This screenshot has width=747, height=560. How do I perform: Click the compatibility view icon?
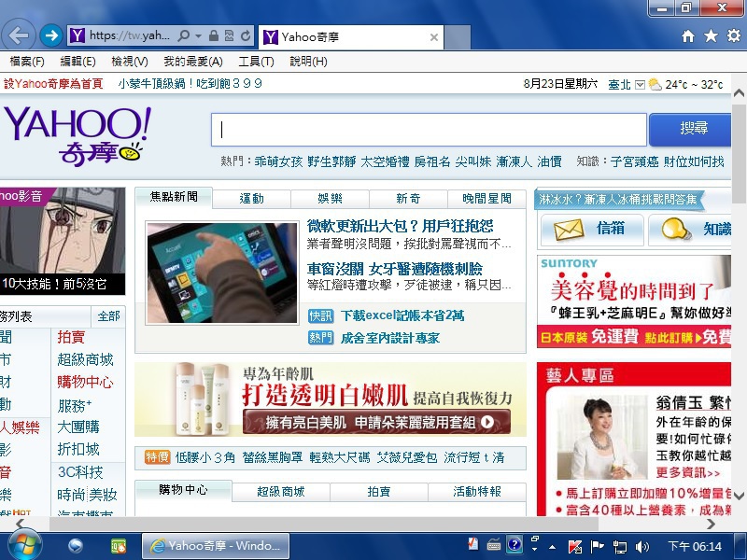coord(229,35)
